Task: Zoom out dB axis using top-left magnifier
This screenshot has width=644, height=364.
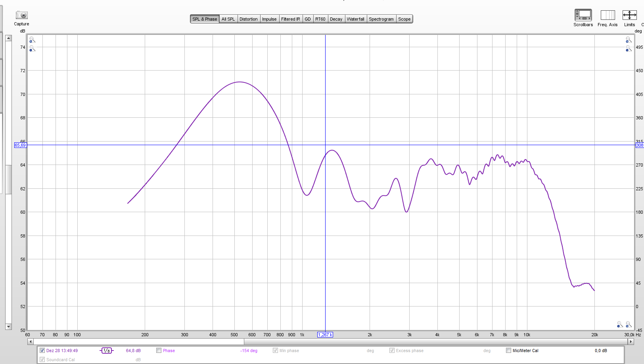Action: pyautogui.click(x=32, y=49)
